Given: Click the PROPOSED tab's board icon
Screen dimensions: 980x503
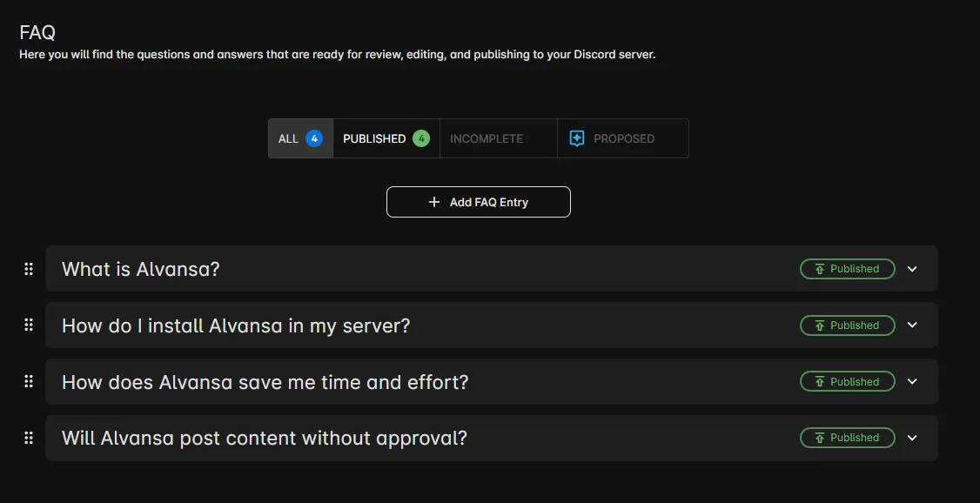Looking at the screenshot, I should (575, 137).
